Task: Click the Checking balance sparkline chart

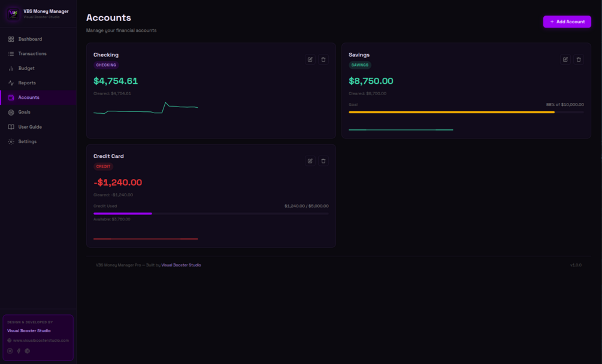Action: (x=146, y=108)
